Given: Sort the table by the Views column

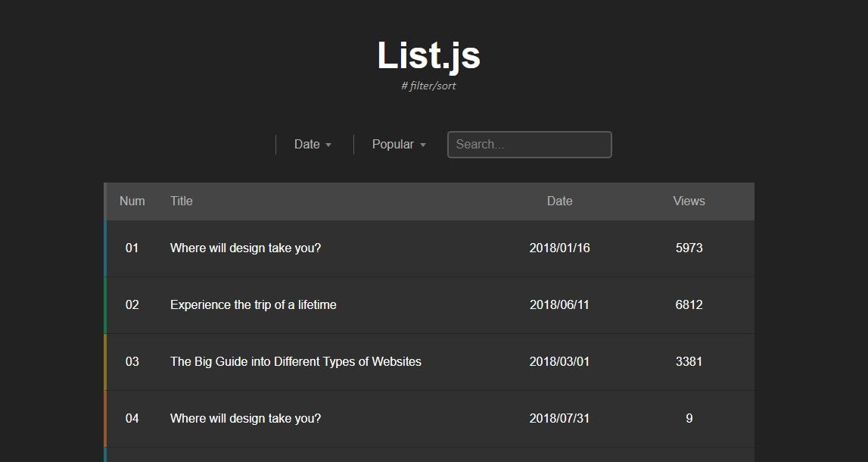Looking at the screenshot, I should point(689,201).
